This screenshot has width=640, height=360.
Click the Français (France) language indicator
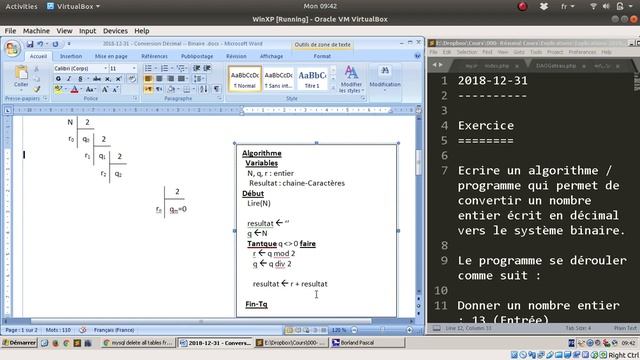pos(114,330)
